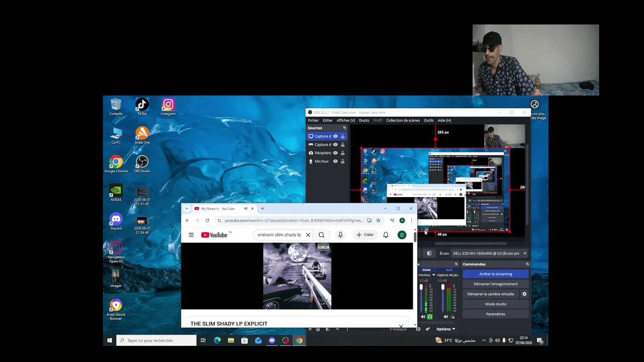Clear the YouTube search box text
Screen dimensions: 644x362
[x=308, y=235]
